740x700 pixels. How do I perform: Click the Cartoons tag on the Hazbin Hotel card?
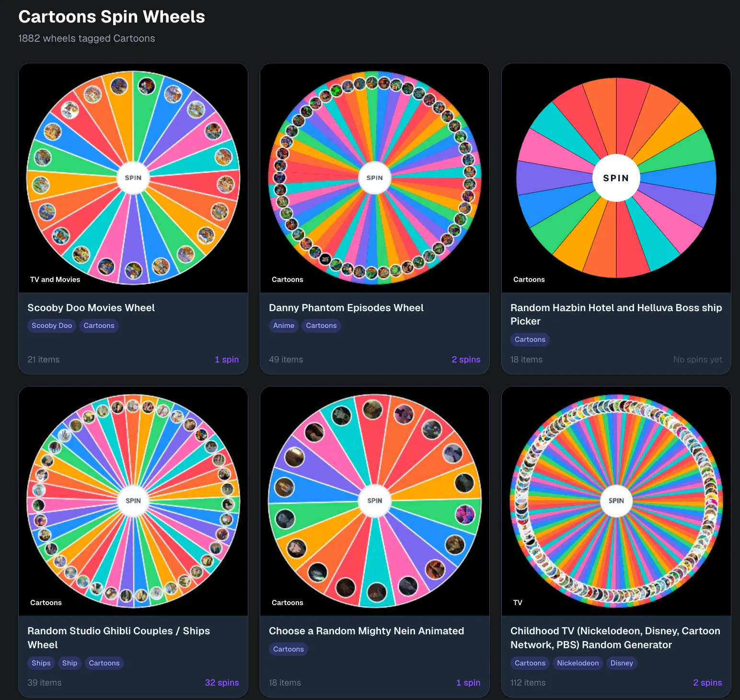pos(530,339)
